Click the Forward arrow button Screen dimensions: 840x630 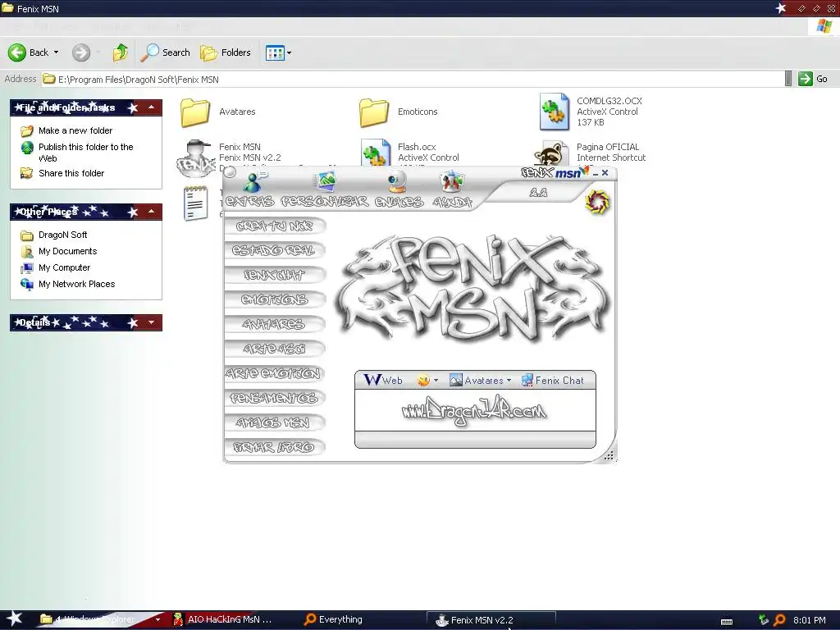81,52
